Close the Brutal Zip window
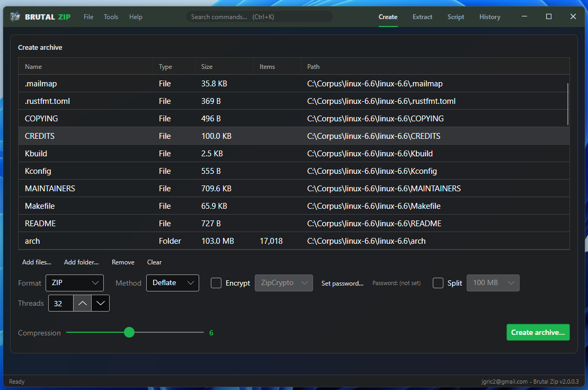 (x=573, y=16)
